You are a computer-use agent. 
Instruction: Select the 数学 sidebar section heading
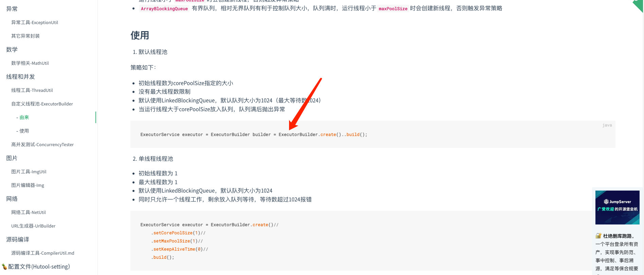coord(12,50)
